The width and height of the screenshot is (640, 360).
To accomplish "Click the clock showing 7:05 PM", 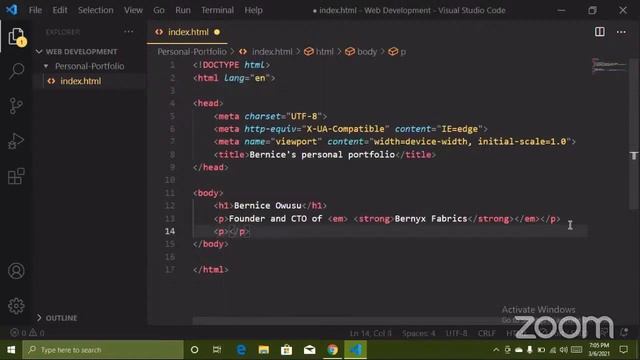I will coord(599,350).
